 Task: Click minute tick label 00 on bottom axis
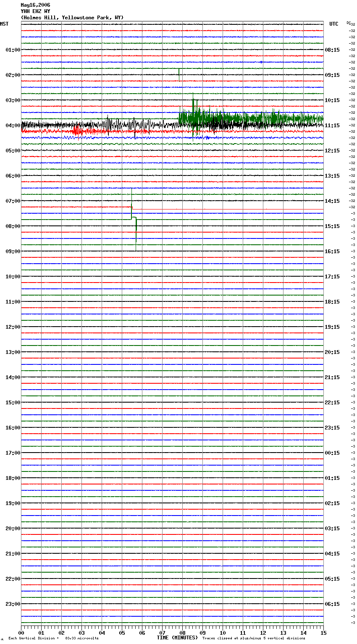[21, 633]
